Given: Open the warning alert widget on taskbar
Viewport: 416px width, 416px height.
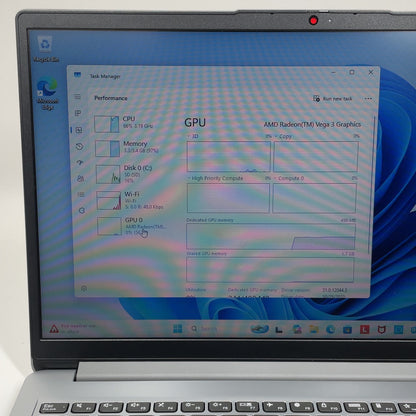Looking at the screenshot, I should click(73, 329).
